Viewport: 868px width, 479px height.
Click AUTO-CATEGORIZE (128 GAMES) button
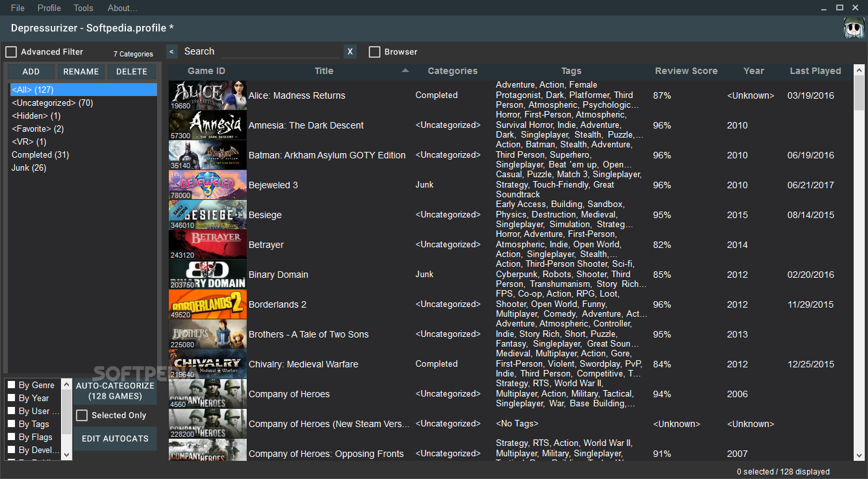pyautogui.click(x=115, y=391)
